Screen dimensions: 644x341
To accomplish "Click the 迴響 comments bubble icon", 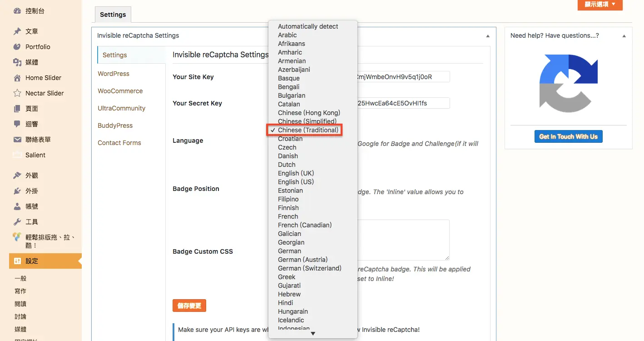I will click(17, 124).
